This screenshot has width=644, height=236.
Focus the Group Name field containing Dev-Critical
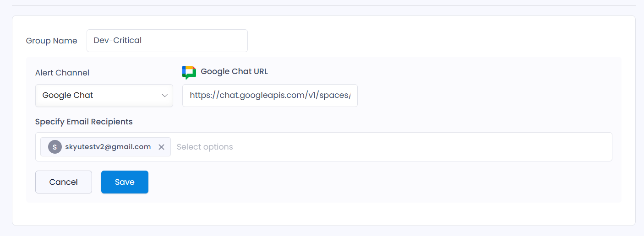tap(167, 41)
